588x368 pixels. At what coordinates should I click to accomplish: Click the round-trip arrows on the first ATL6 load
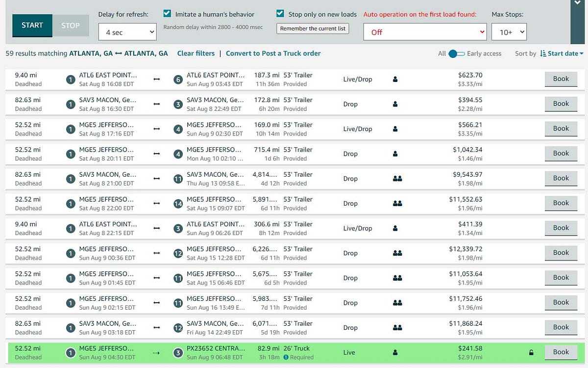[x=156, y=79]
